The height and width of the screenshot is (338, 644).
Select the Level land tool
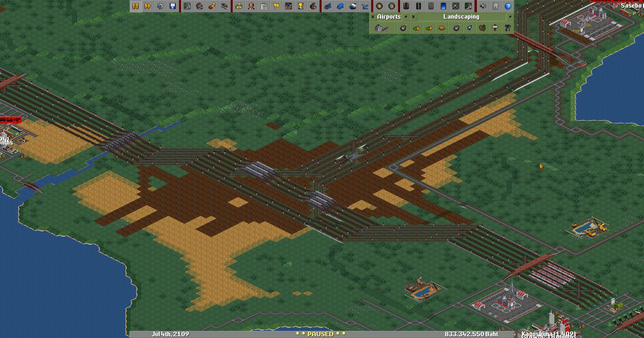coord(442,28)
